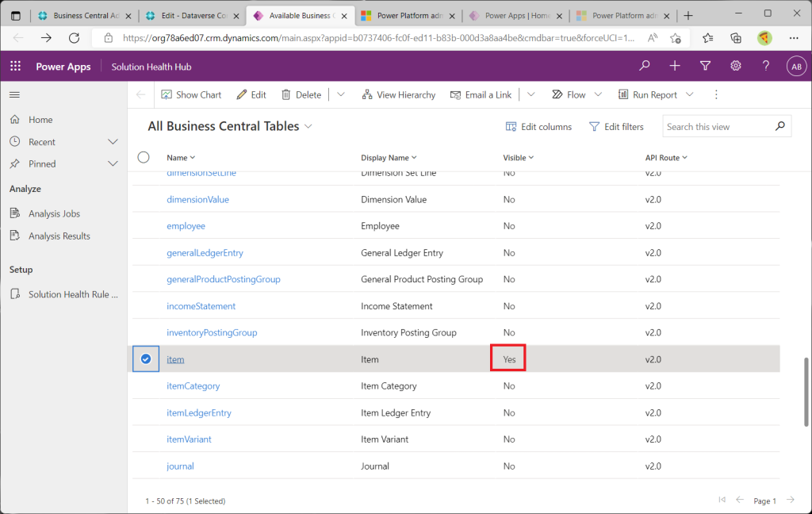The image size is (812, 514).
Task: Expand the Run Report dropdown chevron
Action: (690, 95)
